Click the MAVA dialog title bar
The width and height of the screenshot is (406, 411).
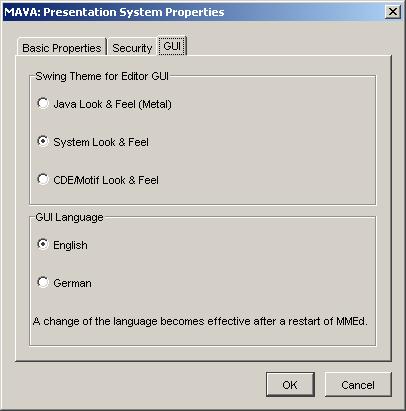tap(193, 12)
